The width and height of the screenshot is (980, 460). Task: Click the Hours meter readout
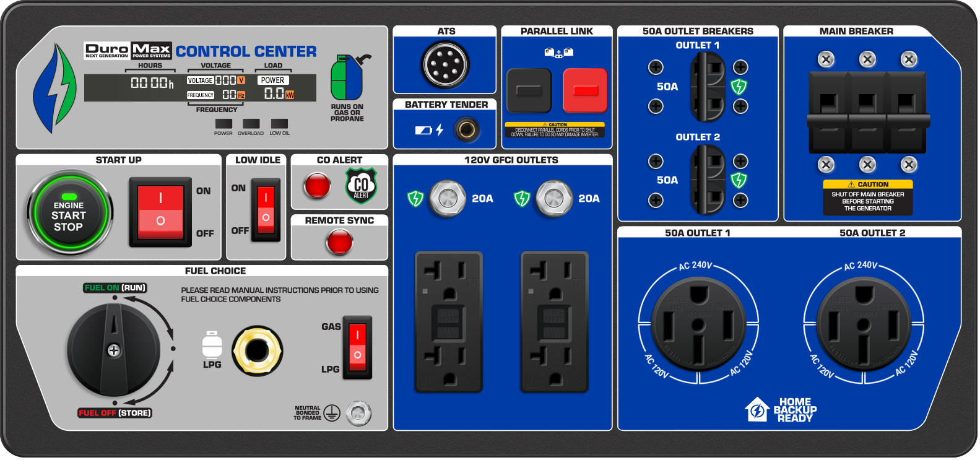152,83
